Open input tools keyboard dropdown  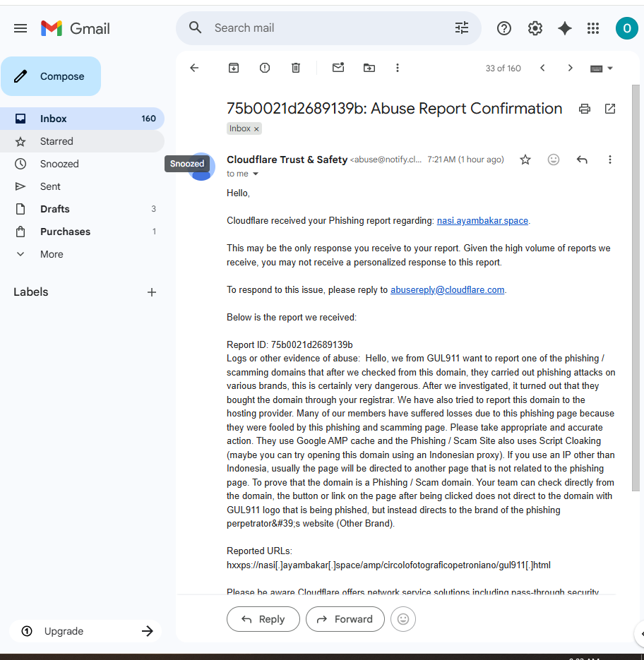click(601, 68)
